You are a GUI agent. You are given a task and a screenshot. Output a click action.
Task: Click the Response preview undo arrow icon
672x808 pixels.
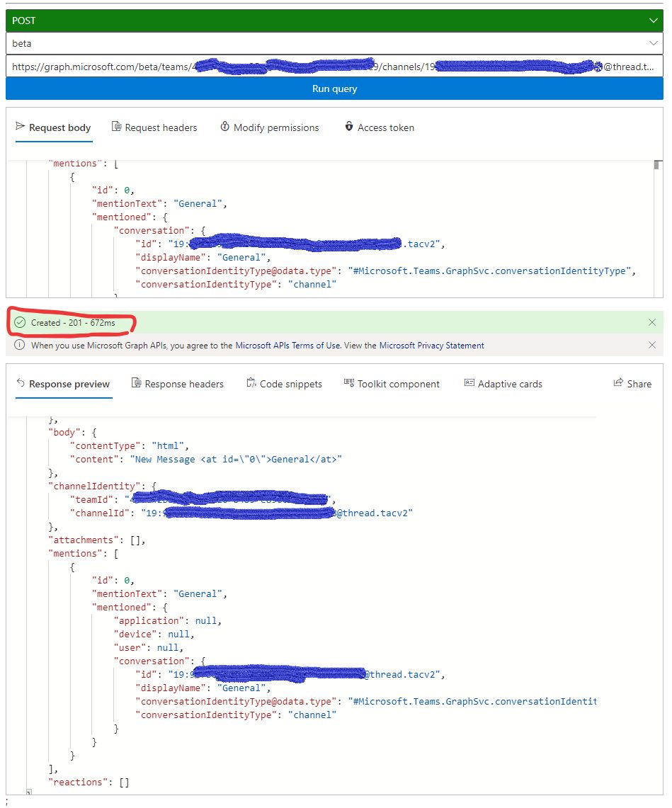click(21, 382)
